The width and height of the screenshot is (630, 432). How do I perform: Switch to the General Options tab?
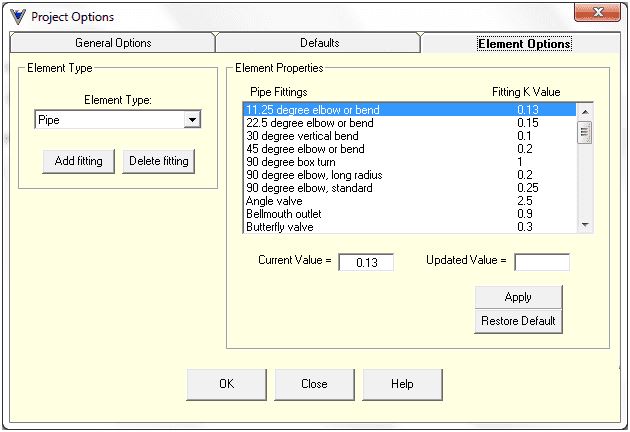113,43
